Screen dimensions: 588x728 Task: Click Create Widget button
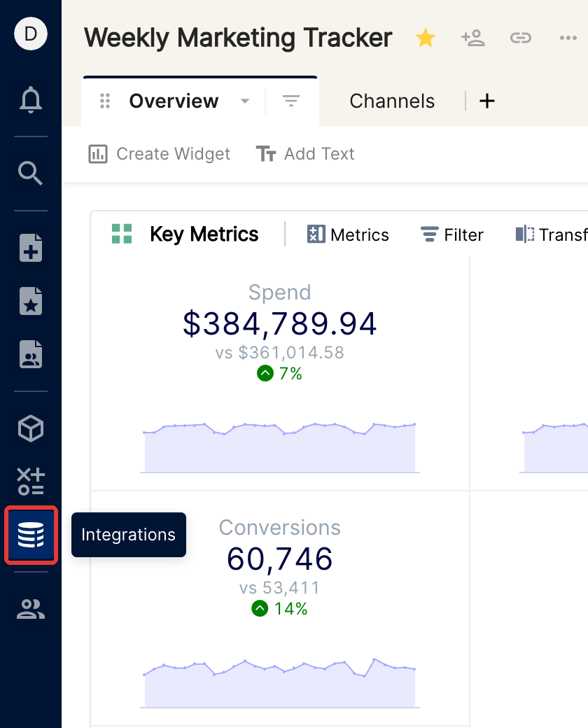click(x=160, y=154)
